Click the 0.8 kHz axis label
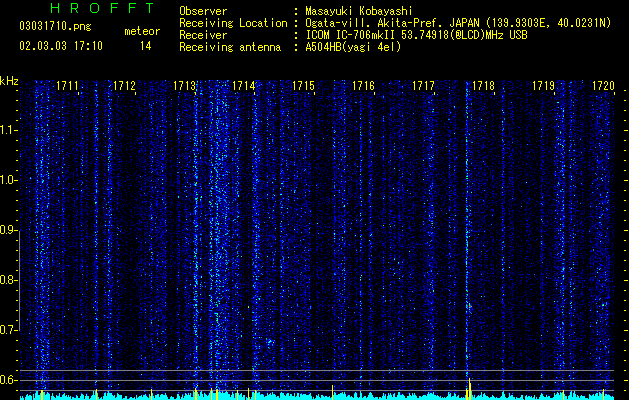629x400 pixels. [x=8, y=280]
